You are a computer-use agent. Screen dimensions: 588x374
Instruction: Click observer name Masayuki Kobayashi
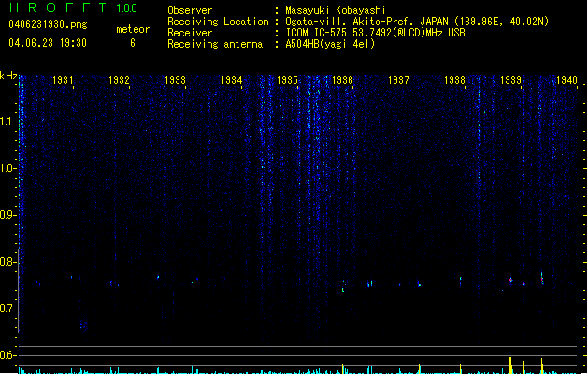(x=336, y=10)
